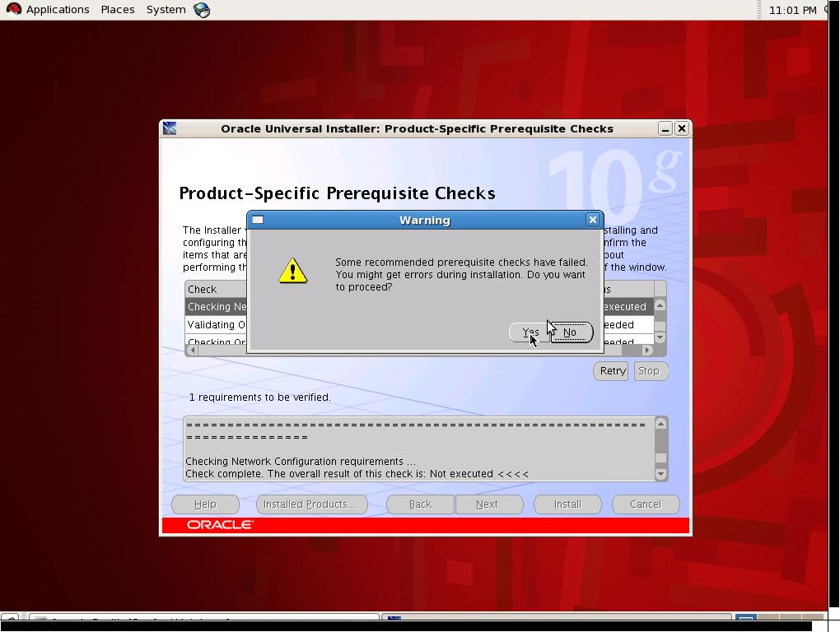
Task: Minimize the Oracle Universal Installer window
Action: [x=665, y=129]
